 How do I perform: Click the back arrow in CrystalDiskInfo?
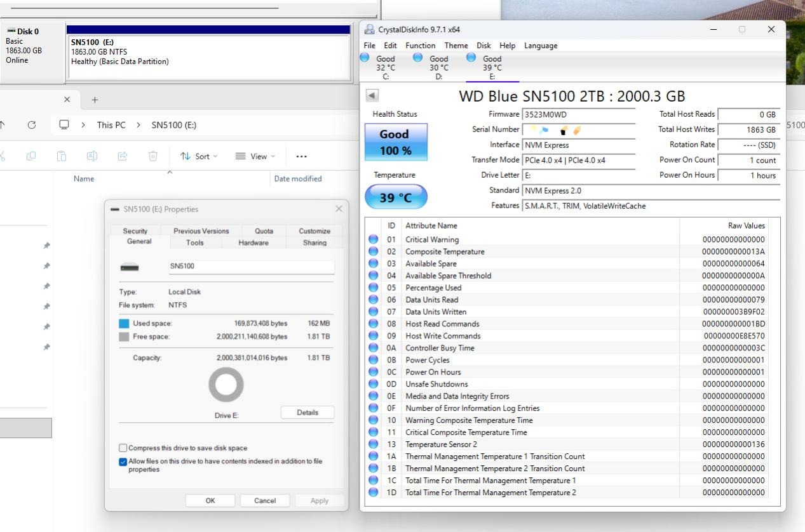point(372,95)
